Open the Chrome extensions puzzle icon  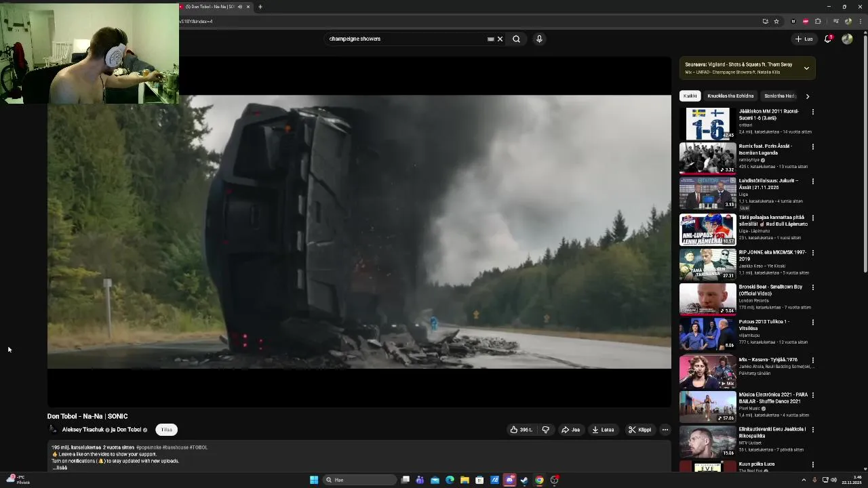(x=818, y=21)
